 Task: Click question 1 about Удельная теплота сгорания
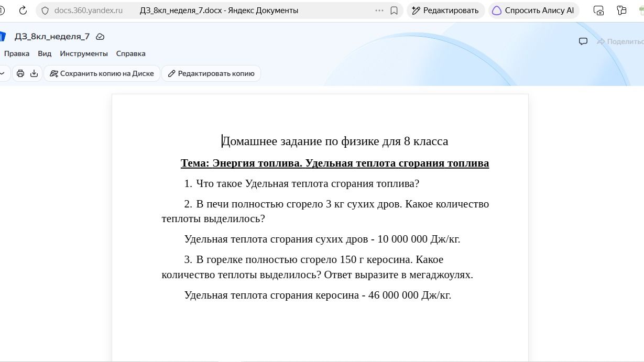[x=302, y=184]
